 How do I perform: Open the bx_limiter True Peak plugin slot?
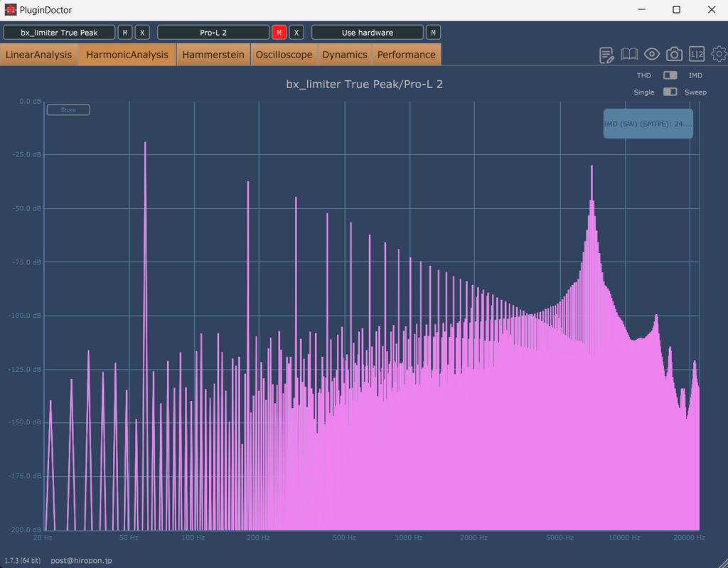tap(59, 33)
